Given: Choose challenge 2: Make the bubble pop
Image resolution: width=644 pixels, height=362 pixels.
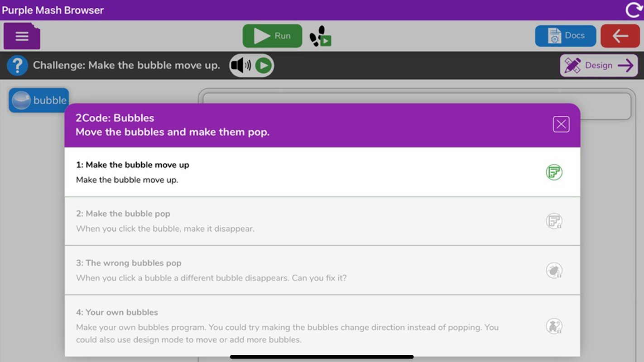Looking at the screenshot, I should coord(322,221).
